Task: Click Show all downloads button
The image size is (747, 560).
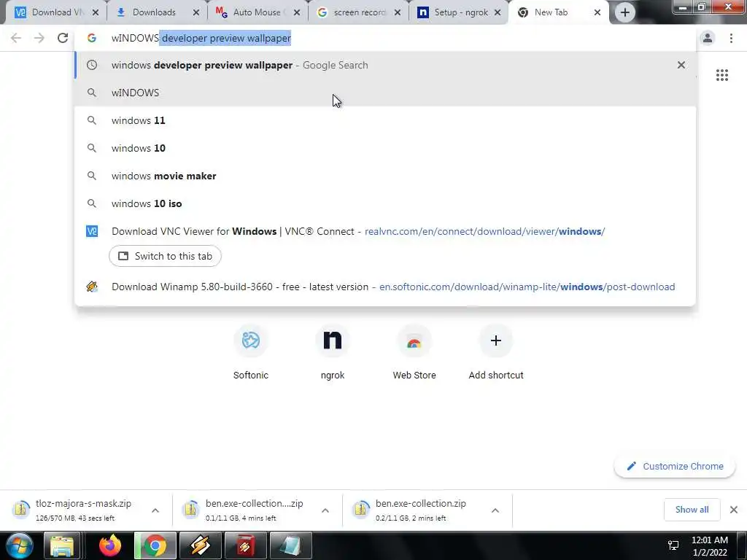Action: (692, 510)
